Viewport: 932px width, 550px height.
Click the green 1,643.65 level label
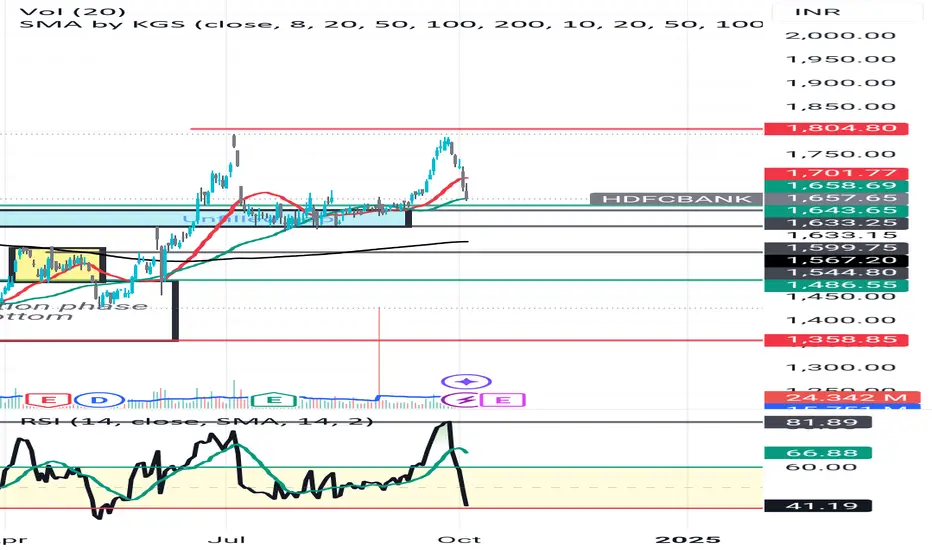836,211
